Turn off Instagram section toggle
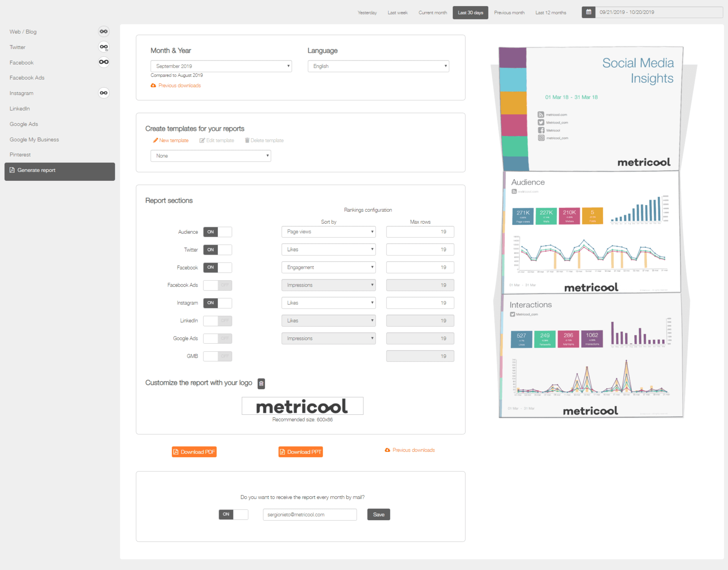This screenshot has height=570, width=728. pos(218,303)
